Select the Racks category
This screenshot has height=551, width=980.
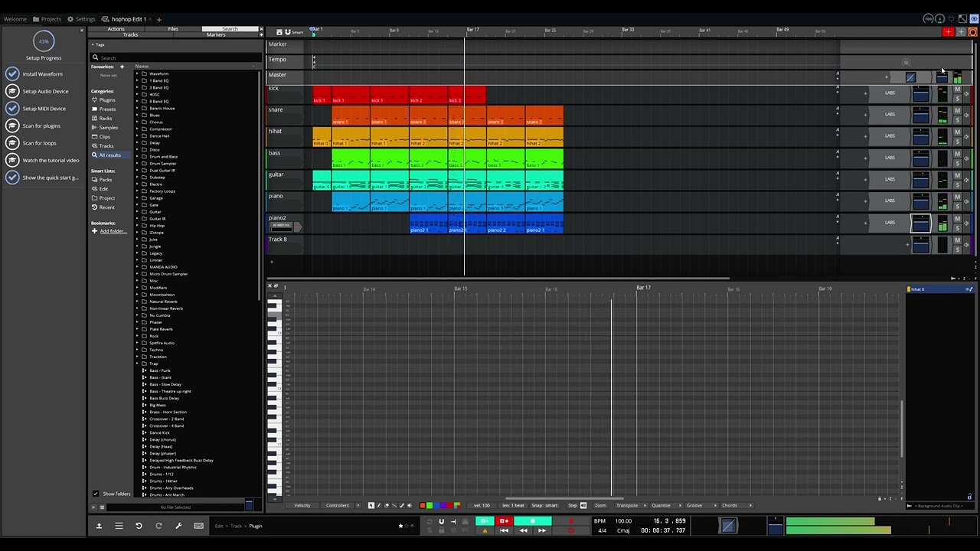[x=106, y=119]
